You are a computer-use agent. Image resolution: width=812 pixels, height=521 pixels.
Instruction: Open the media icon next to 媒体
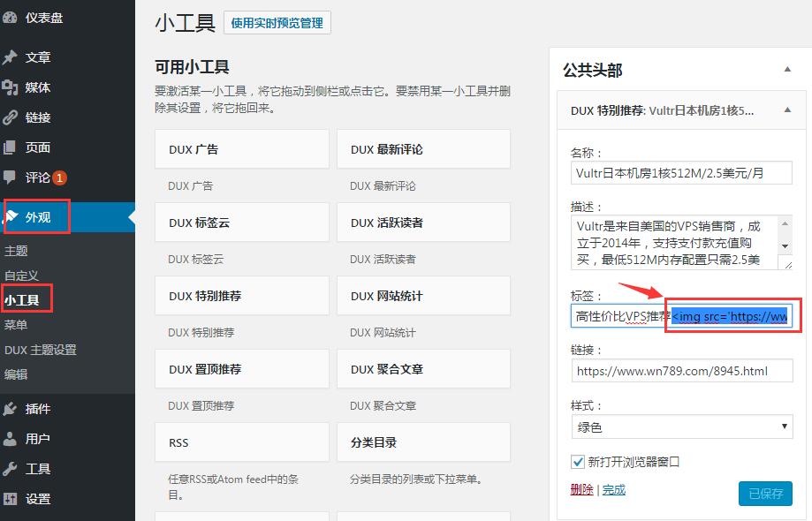[10, 87]
